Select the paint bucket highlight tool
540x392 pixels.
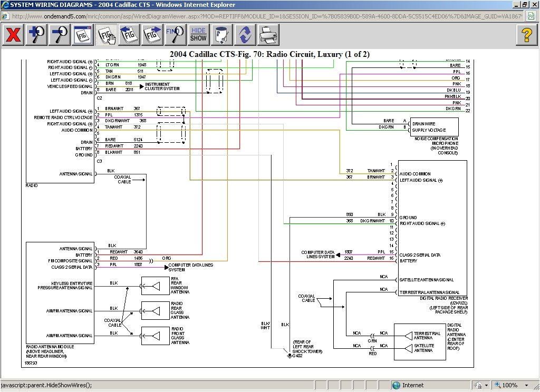[x=221, y=35]
